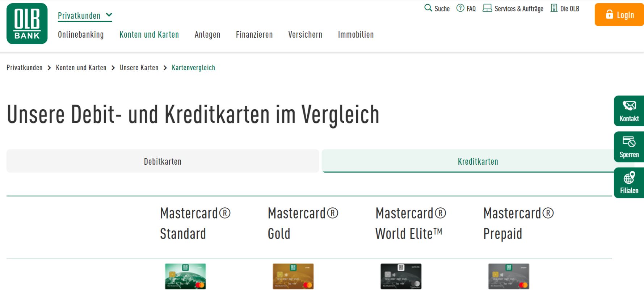
Task: Click the Login lock icon
Action: (x=610, y=14)
